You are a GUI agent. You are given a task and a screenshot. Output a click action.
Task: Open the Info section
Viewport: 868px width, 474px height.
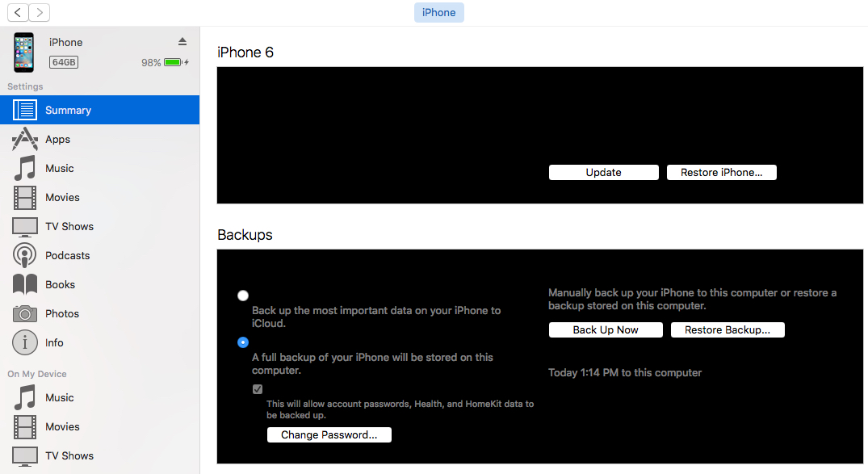point(99,342)
